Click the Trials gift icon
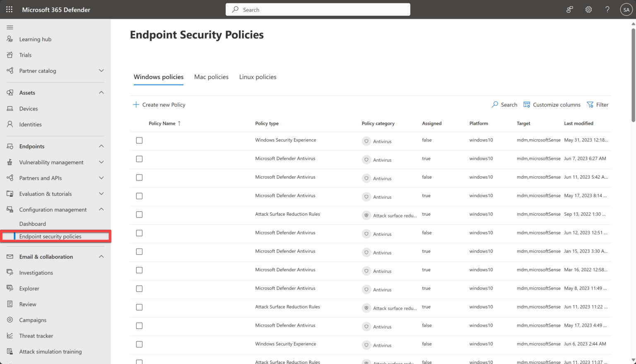 coord(10,55)
